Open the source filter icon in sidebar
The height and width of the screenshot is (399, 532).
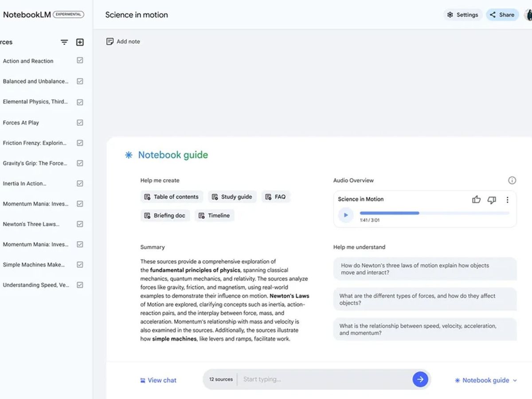tap(64, 42)
